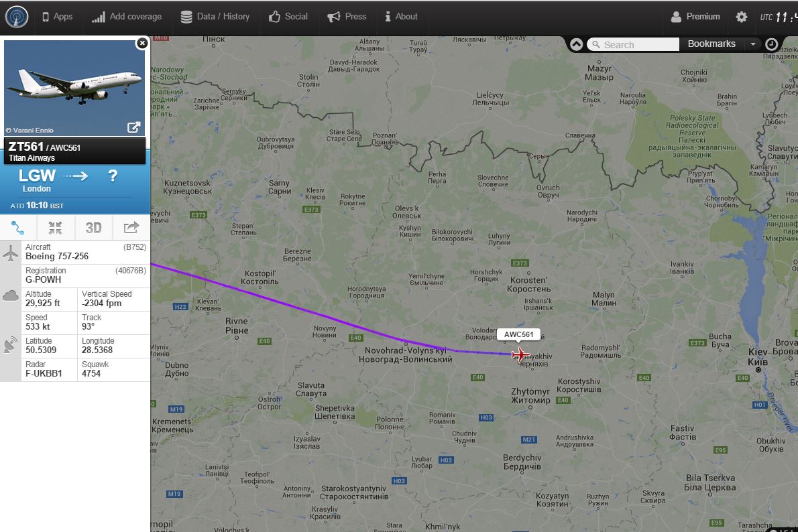Click into the Search field
Screen dimensions: 798x532
click(633, 44)
